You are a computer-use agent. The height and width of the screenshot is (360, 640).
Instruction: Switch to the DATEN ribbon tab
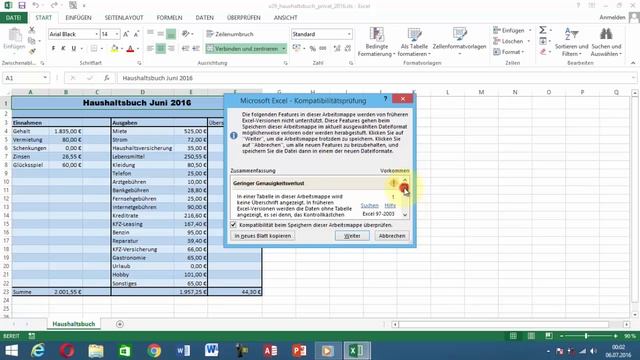pyautogui.click(x=204, y=18)
